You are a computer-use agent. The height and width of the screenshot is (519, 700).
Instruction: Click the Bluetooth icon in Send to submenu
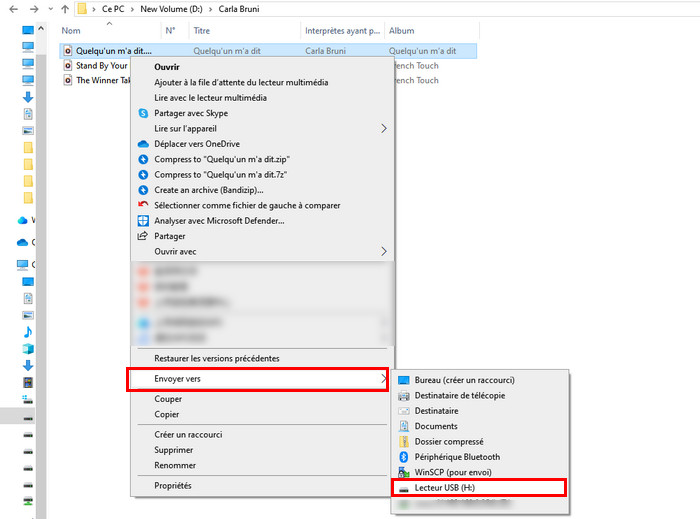(404, 457)
